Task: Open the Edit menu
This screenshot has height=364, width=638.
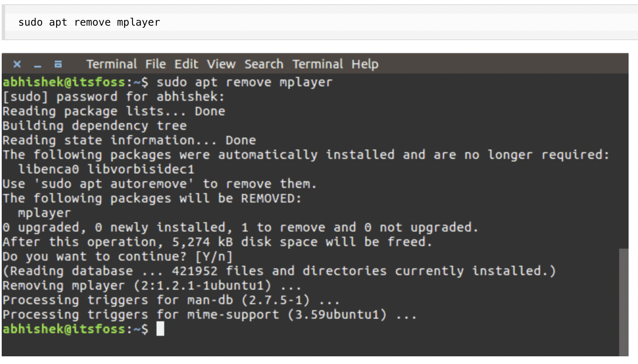Action: 186,64
